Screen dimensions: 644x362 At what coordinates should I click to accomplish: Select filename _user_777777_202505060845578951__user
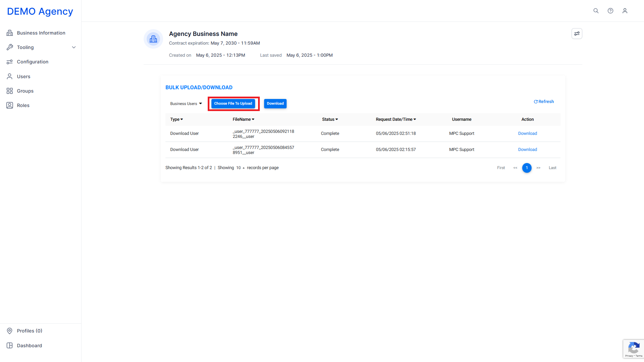point(263,150)
